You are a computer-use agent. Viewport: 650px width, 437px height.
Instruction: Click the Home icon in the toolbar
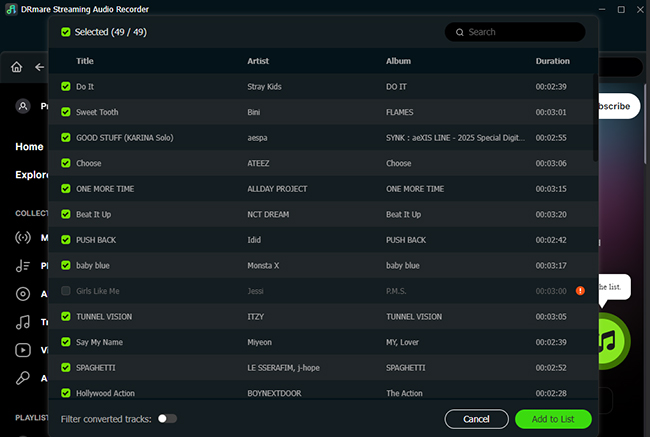click(x=17, y=67)
